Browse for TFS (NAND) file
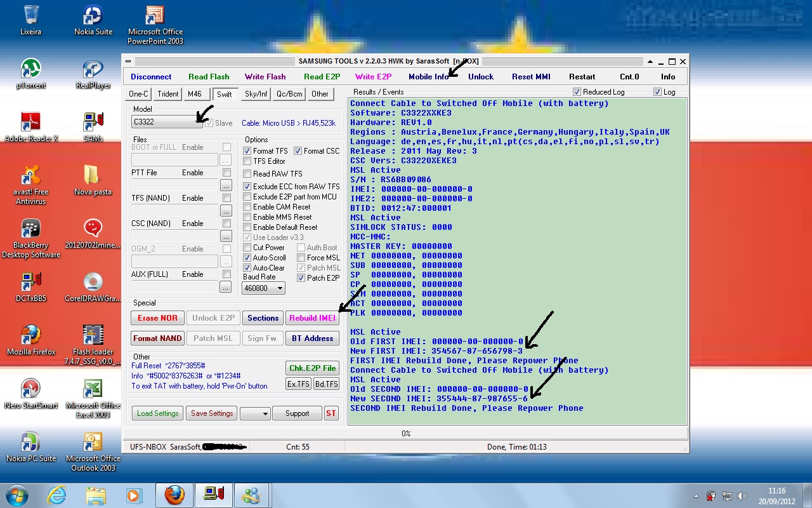Screen dimensions: 812x508 point(226,211)
